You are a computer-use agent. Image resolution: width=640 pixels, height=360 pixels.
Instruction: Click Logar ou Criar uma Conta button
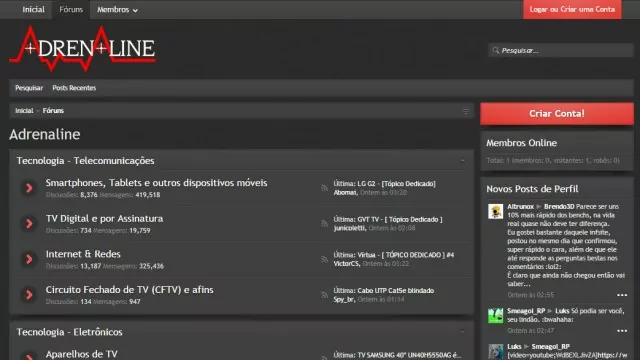point(572,9)
